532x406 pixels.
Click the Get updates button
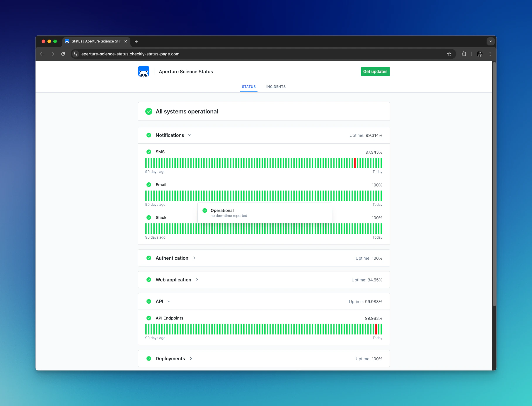375,71
